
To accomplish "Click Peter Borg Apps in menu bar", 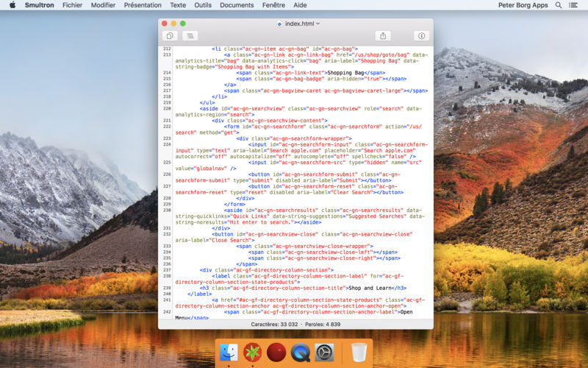I will click(523, 5).
